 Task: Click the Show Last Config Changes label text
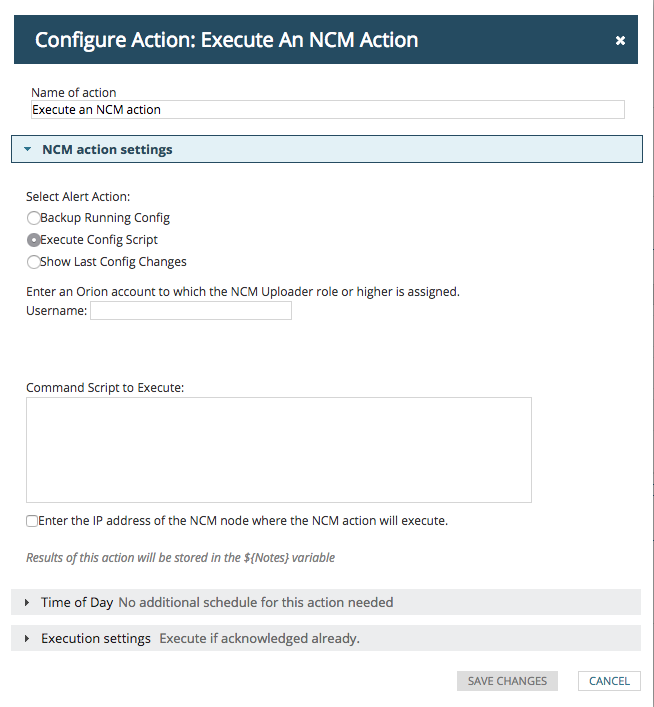(x=113, y=262)
